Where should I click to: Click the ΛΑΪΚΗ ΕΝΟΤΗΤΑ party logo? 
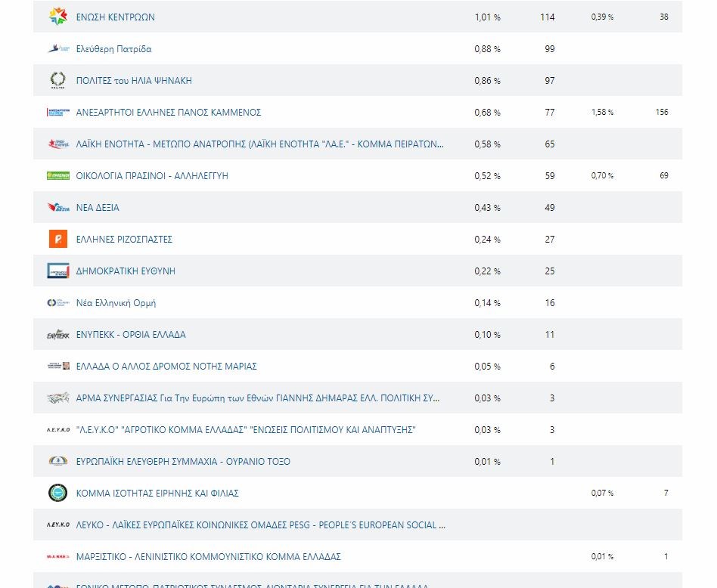point(58,144)
